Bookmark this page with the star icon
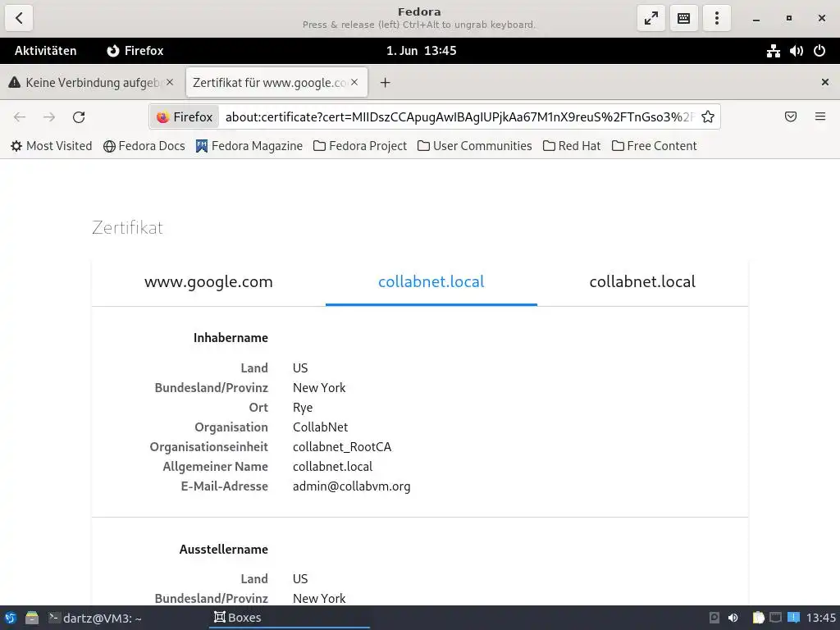The width and height of the screenshot is (840, 630). 708,116
